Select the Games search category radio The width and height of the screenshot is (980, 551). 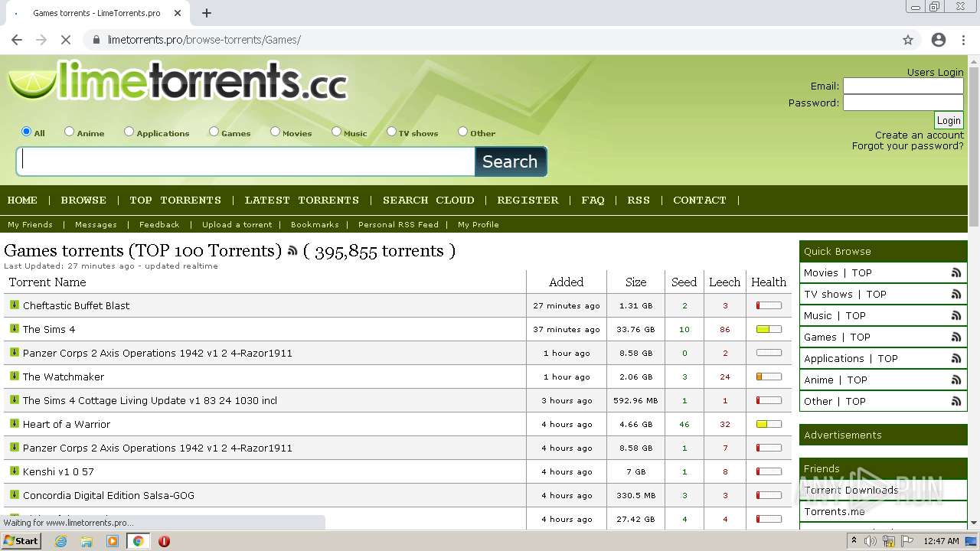coord(214,132)
